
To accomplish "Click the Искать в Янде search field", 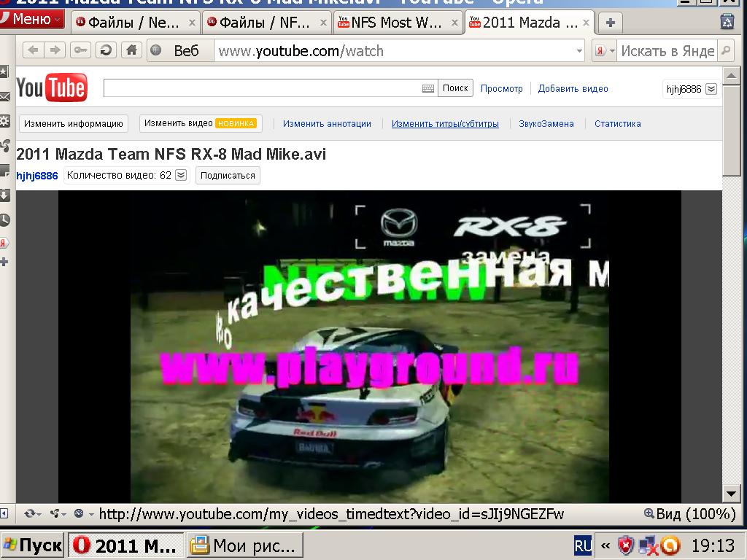I will 667,50.
